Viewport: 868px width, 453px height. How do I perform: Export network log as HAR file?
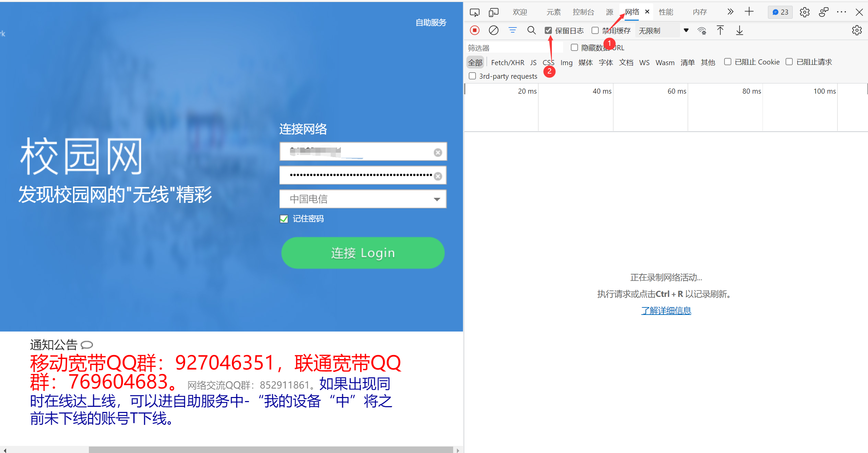pyautogui.click(x=739, y=31)
